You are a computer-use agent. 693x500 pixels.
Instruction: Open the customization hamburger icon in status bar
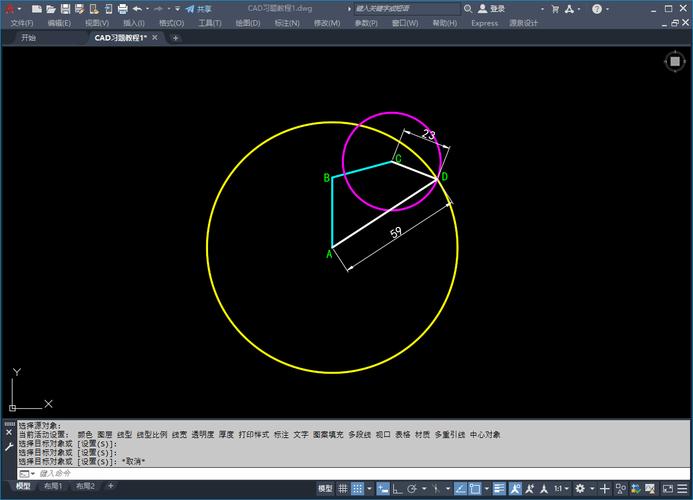[682, 488]
